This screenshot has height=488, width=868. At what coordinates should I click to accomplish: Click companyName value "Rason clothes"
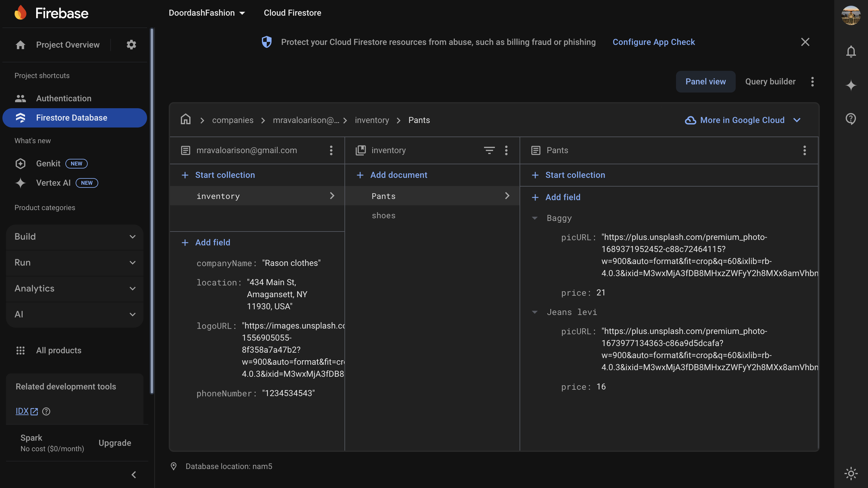(x=291, y=263)
